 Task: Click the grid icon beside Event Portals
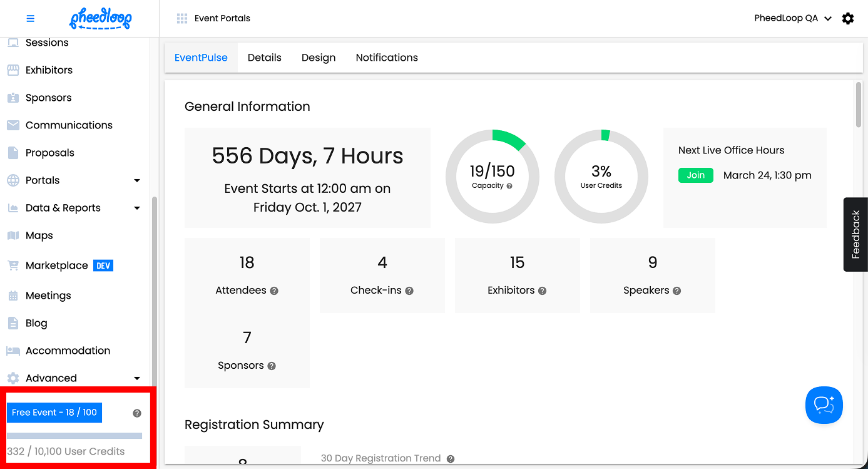click(x=182, y=19)
